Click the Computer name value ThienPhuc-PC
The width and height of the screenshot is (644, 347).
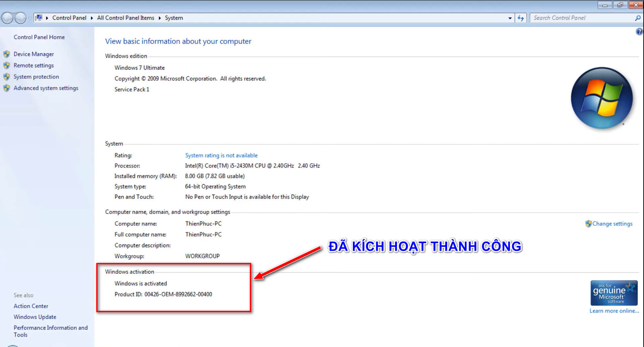[x=203, y=224]
